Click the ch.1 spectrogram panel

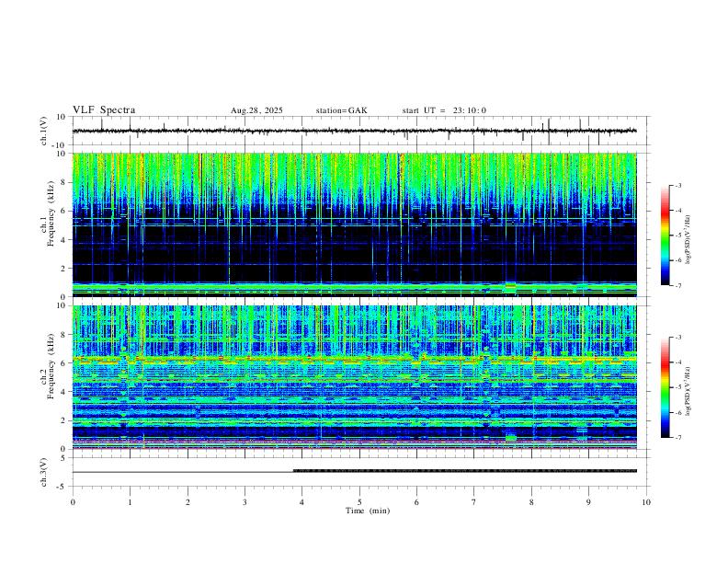tap(354, 224)
